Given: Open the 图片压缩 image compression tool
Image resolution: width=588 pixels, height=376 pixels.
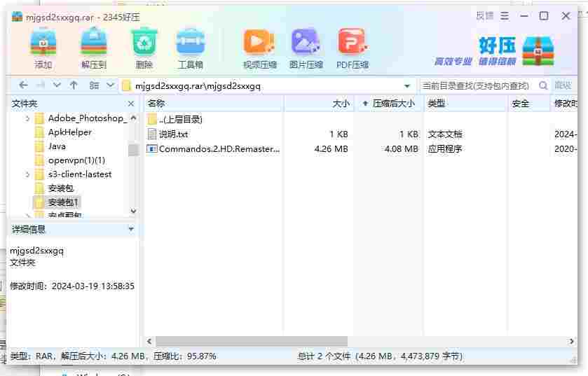Looking at the screenshot, I should click(x=306, y=48).
